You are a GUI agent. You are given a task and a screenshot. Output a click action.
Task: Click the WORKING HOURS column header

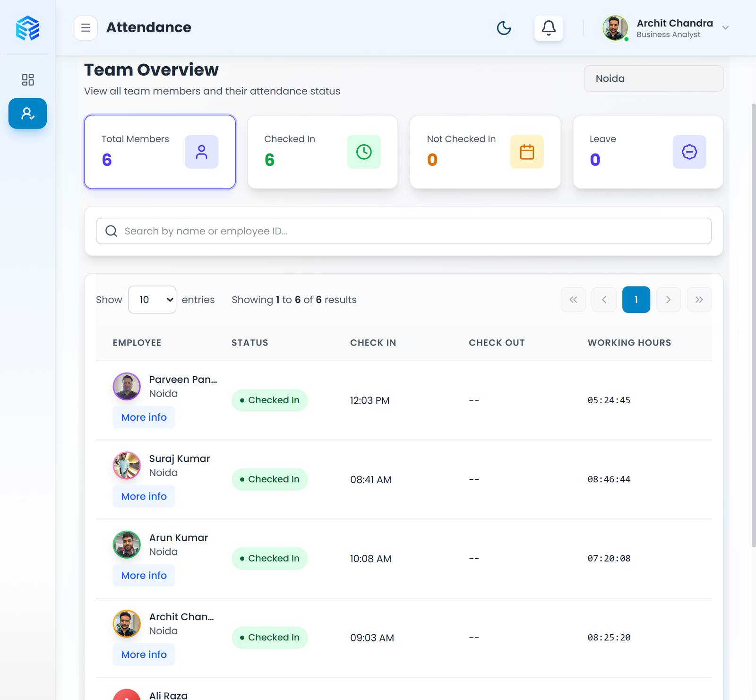coord(629,343)
